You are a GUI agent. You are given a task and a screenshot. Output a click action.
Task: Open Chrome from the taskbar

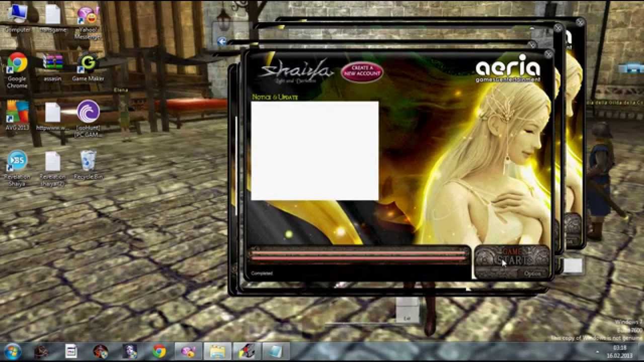click(159, 351)
